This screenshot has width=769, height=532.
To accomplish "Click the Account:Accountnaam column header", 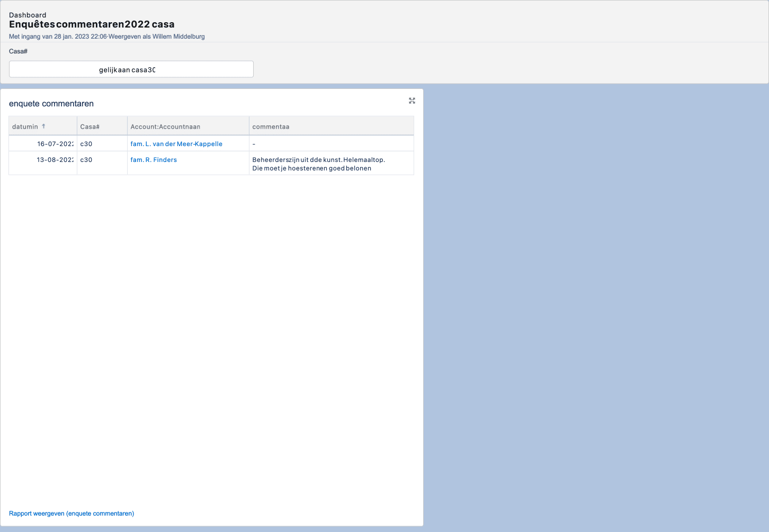I will 188,127.
